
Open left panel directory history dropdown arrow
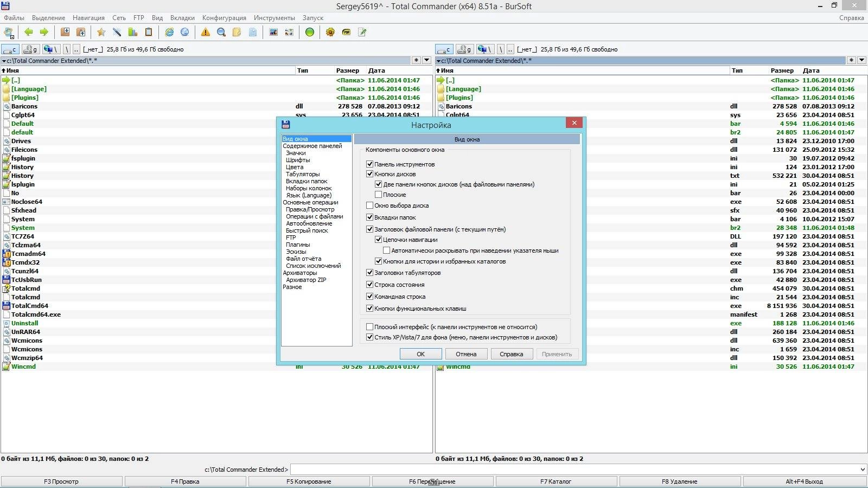pyautogui.click(x=427, y=61)
